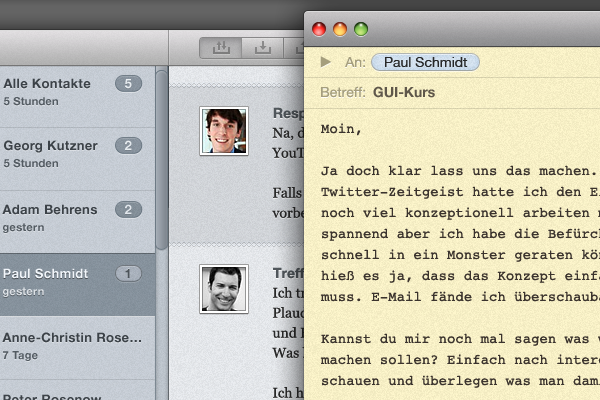The height and width of the screenshot is (400, 600).
Task: Place cursor on Moin, in the message body
Action: (x=341, y=129)
